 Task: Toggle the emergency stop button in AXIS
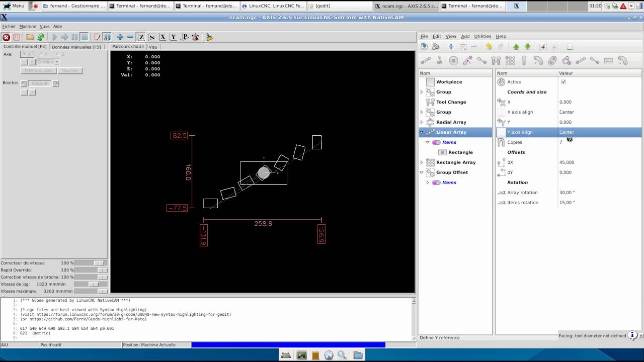[6, 37]
